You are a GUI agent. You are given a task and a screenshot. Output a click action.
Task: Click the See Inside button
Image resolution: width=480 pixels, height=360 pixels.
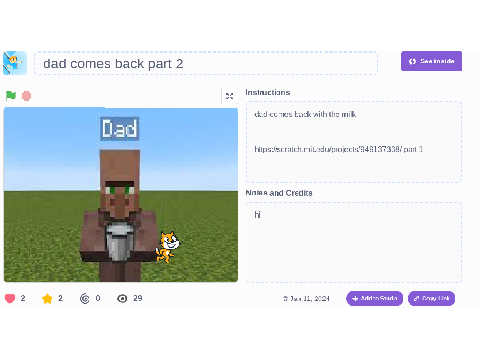431,61
